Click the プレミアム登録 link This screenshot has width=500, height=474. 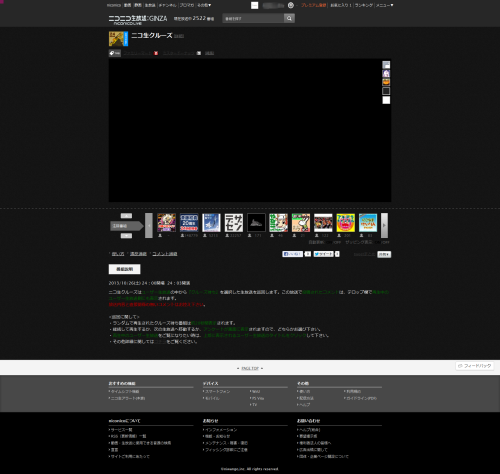[x=314, y=5]
